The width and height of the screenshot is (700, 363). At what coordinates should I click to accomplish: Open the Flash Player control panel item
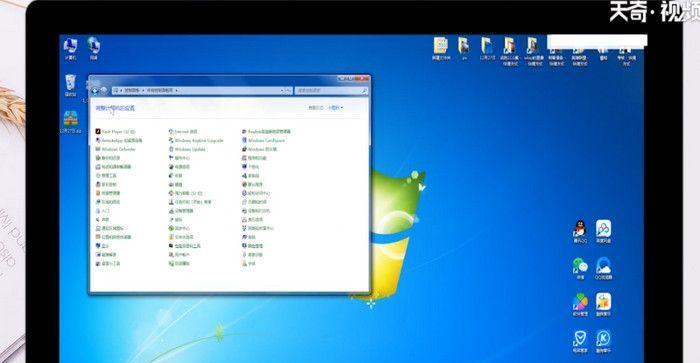click(115, 132)
